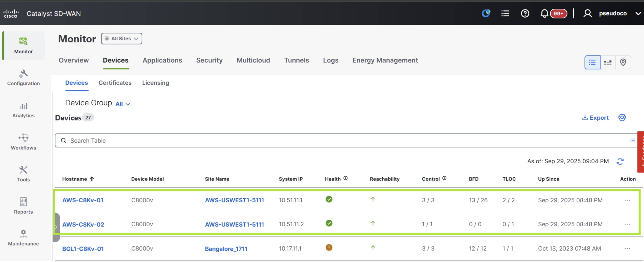Expand the All Sites selector
644x262 pixels.
coord(121,39)
